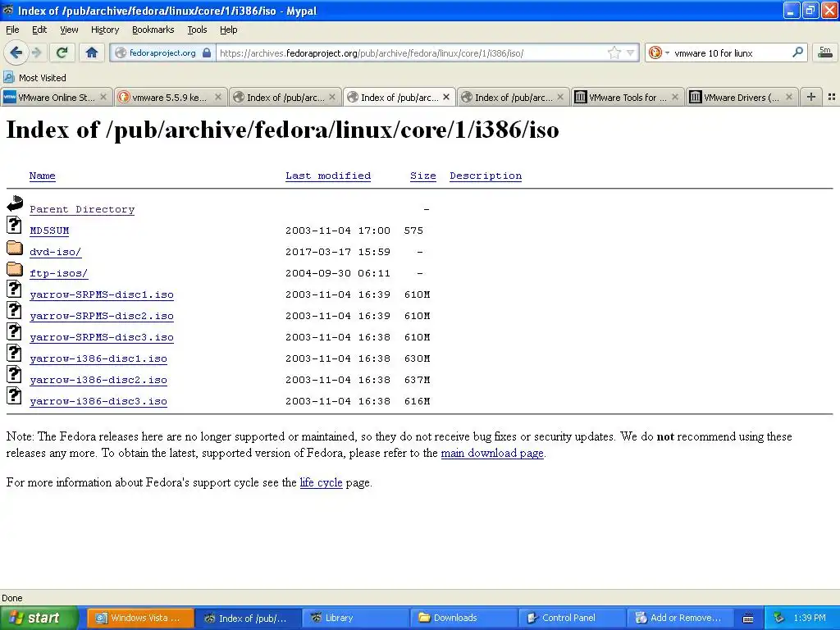Download yarrow-SRPMS-disc3.iso
The image size is (840, 630).
tap(102, 337)
